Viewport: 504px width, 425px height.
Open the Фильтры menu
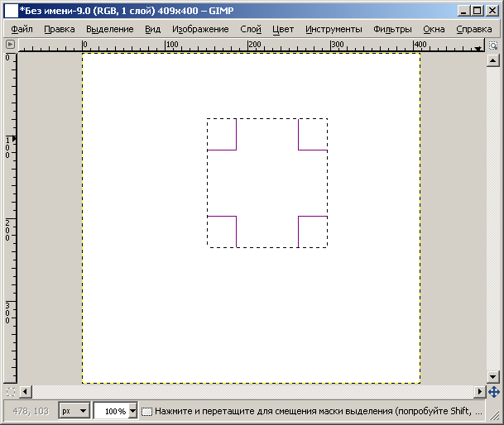(392, 29)
